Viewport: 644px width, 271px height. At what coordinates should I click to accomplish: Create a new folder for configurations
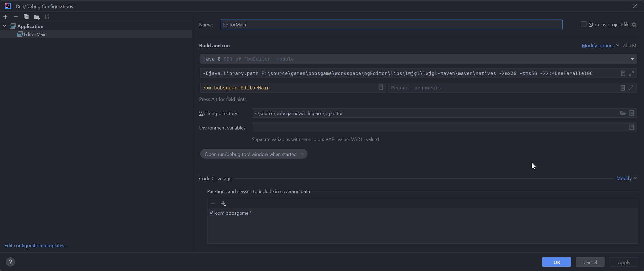click(x=37, y=17)
